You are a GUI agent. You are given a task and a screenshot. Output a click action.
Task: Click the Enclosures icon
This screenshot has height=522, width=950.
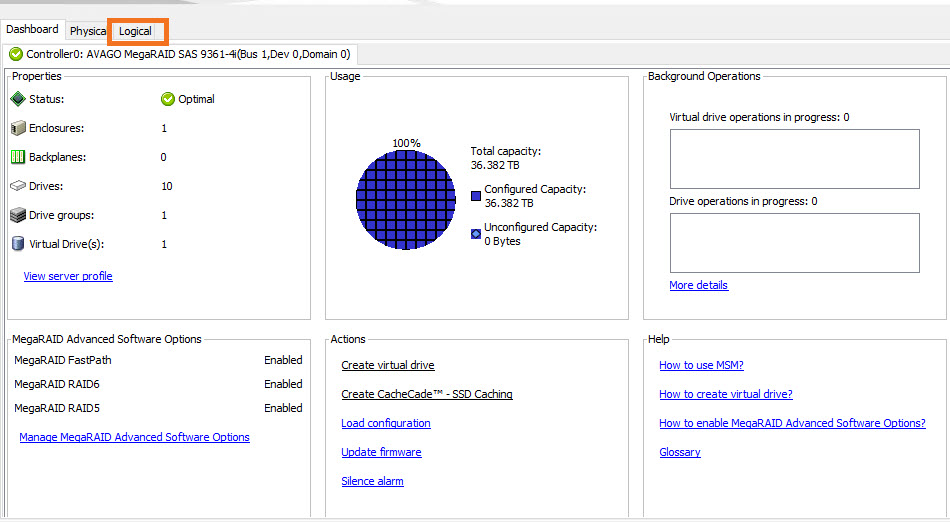click(18, 128)
